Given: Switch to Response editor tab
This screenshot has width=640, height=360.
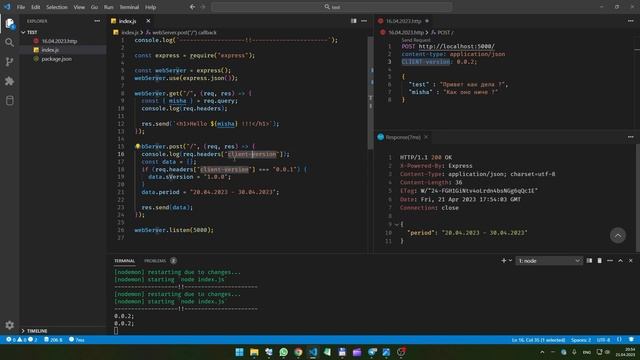Looking at the screenshot, I should point(402,137).
